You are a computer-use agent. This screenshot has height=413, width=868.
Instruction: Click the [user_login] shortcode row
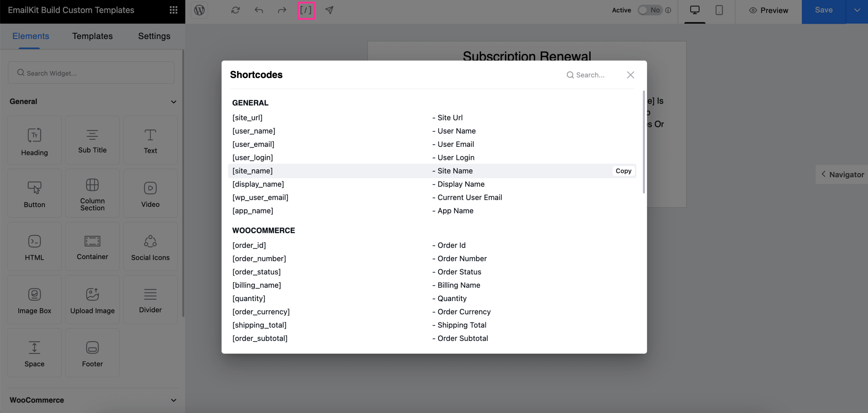pos(432,158)
